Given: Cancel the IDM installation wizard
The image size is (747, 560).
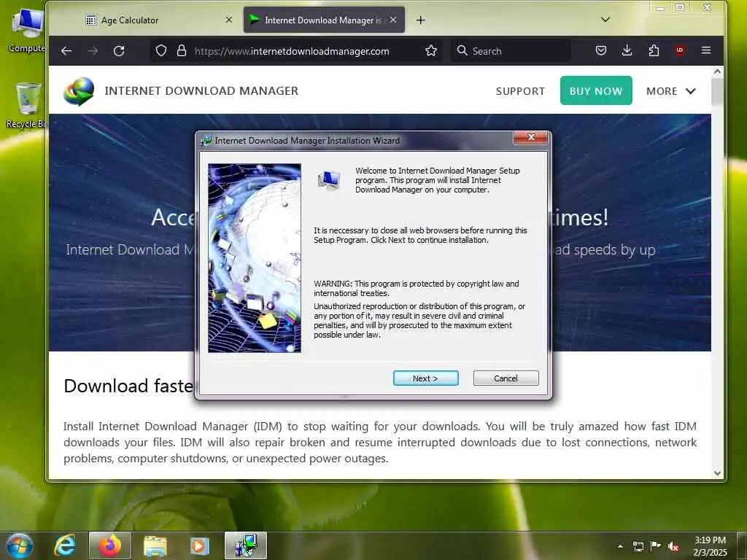Looking at the screenshot, I should [x=506, y=378].
